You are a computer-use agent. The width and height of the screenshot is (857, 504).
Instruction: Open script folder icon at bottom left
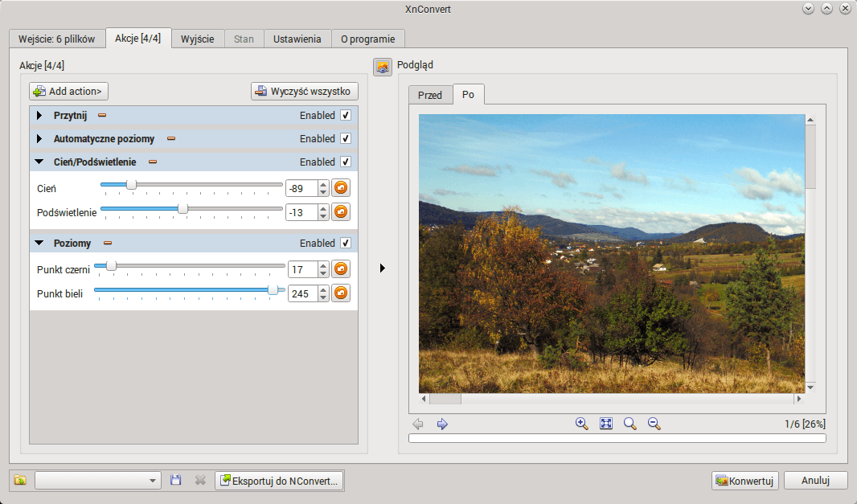click(20, 480)
